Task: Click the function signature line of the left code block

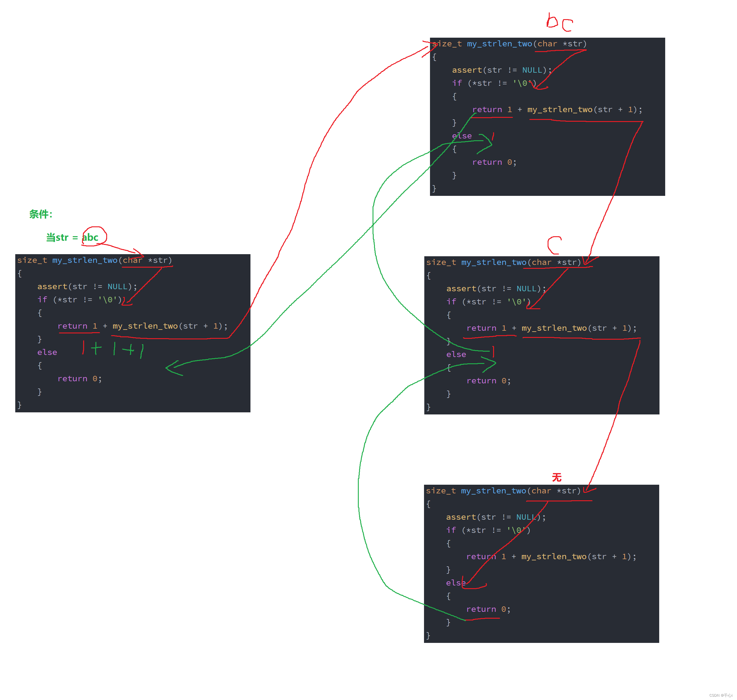Action: [x=95, y=260]
